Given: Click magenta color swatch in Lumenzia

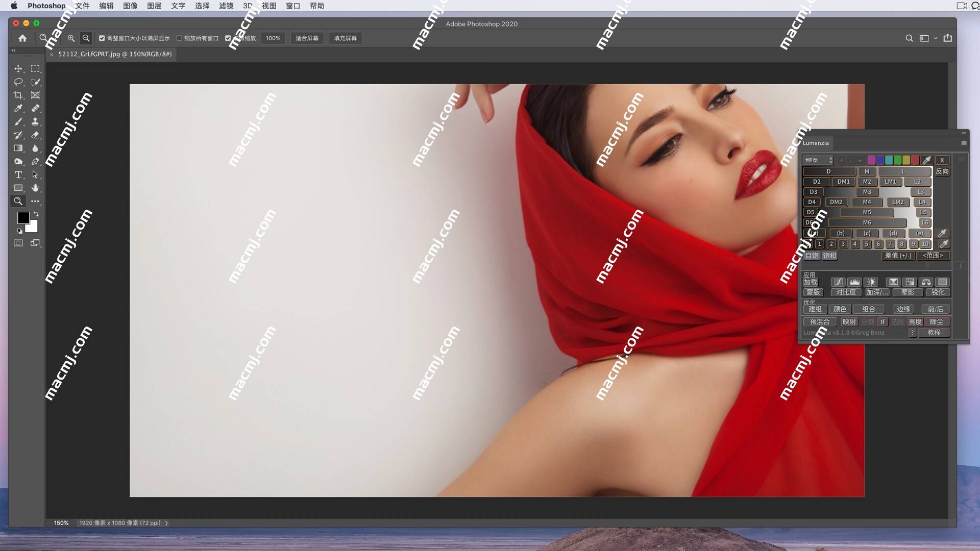Looking at the screenshot, I should 871,160.
